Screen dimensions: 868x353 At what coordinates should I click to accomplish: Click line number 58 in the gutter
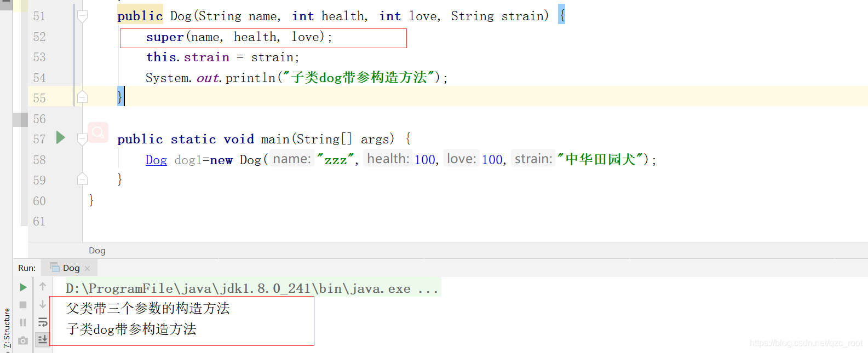[x=39, y=160]
